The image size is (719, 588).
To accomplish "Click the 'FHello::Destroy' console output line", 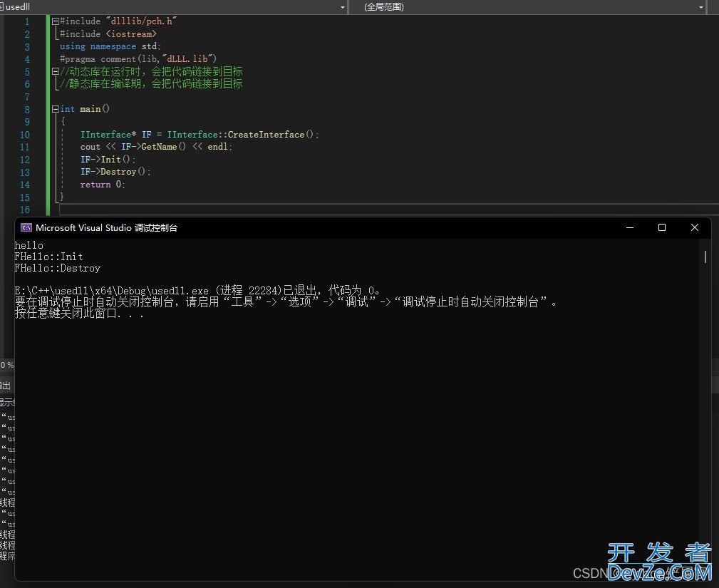I will click(x=57, y=268).
